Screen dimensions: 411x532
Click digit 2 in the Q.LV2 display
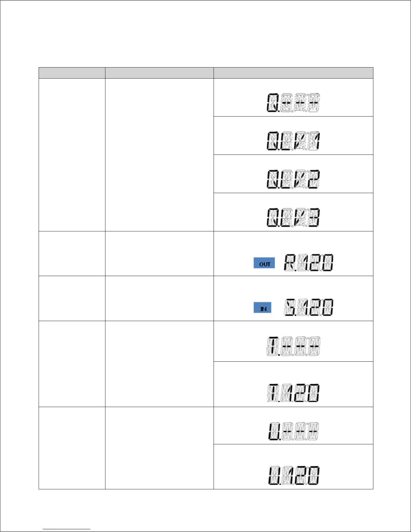[x=314, y=179]
